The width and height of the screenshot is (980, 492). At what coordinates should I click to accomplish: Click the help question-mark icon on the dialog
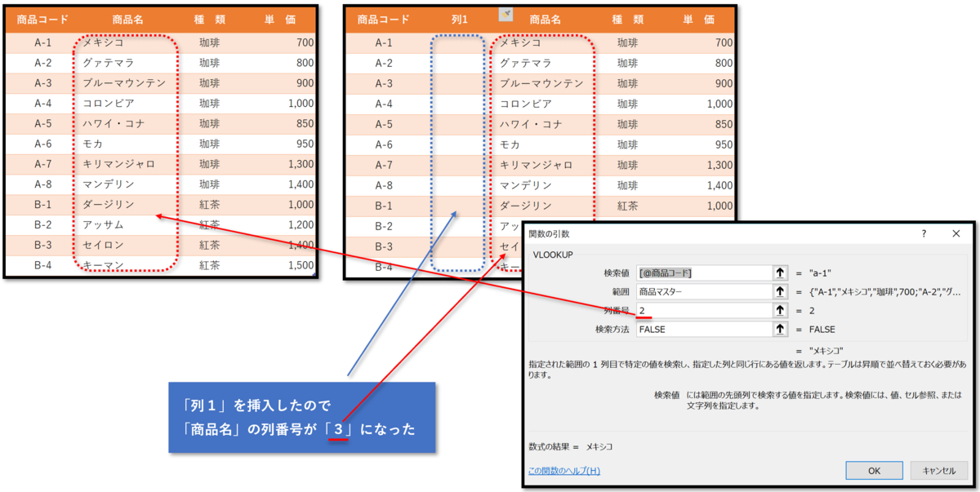point(922,233)
